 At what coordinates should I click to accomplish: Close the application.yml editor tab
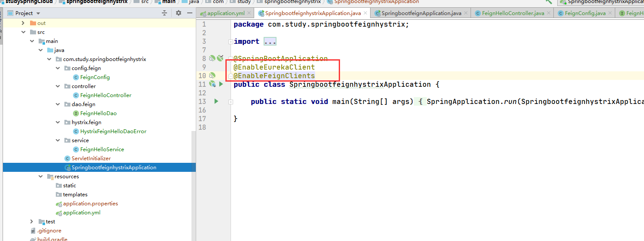[249, 13]
